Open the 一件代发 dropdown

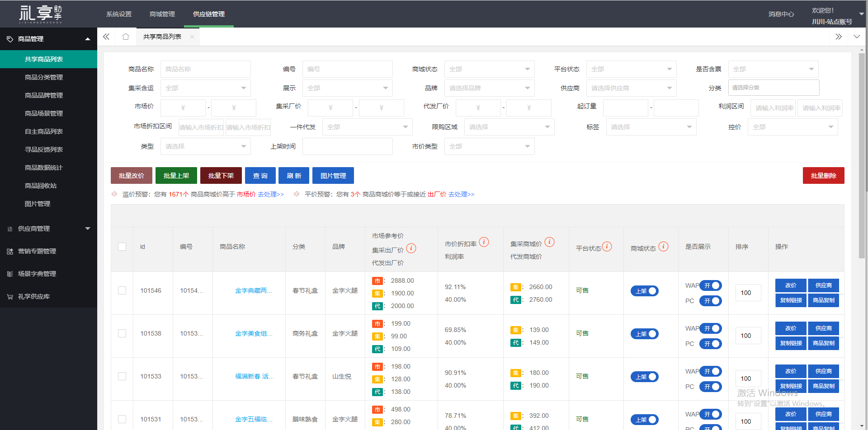tap(368, 127)
